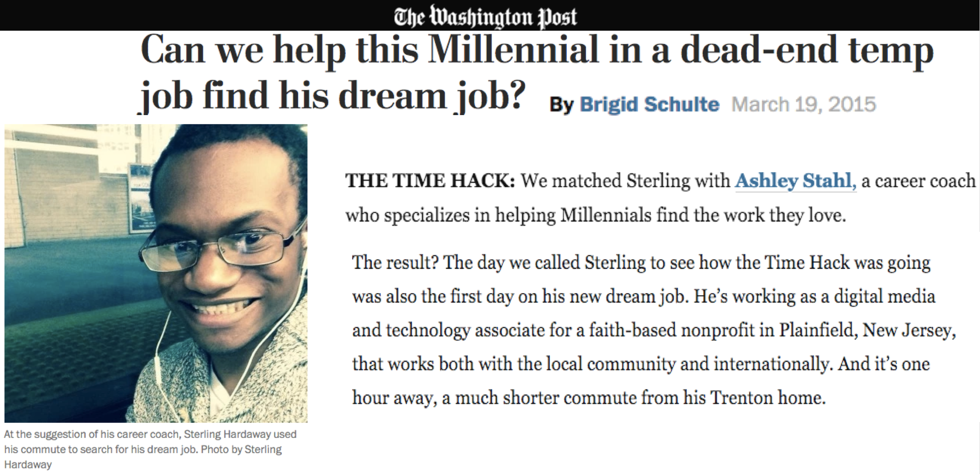Click "dream job?" in the headline
This screenshot has height=474, width=980.
(x=432, y=95)
